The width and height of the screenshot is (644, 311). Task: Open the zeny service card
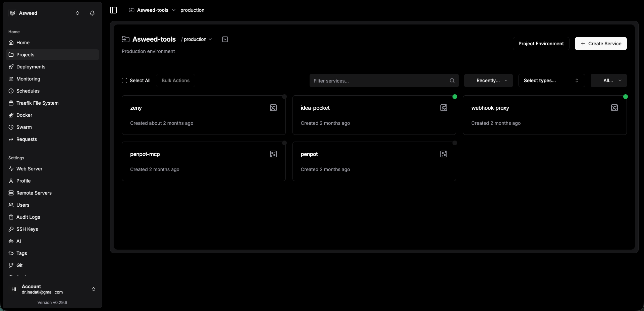pos(204,115)
